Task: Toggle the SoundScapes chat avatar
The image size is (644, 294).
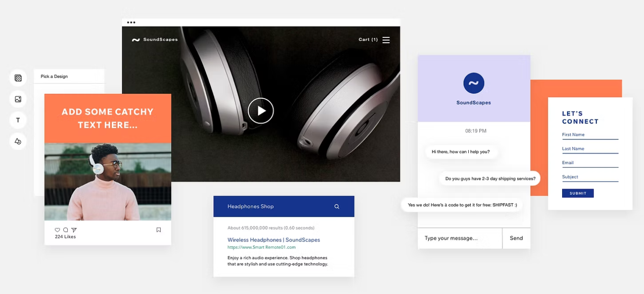Action: pyautogui.click(x=474, y=83)
